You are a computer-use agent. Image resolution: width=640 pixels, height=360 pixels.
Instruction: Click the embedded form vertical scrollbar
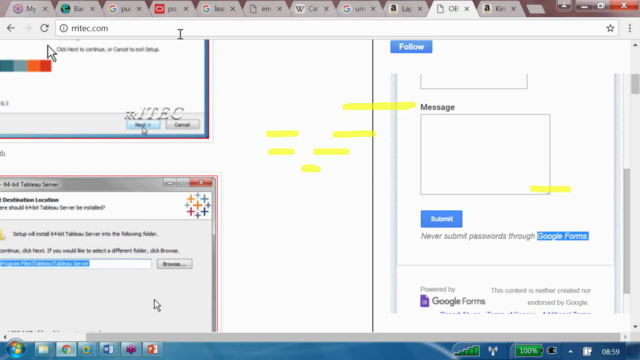coord(626,231)
